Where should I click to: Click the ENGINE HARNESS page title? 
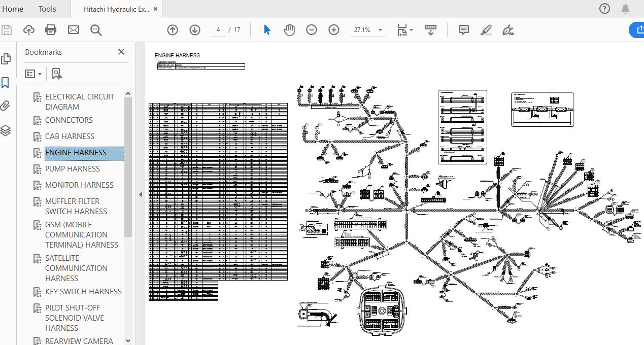(177, 55)
